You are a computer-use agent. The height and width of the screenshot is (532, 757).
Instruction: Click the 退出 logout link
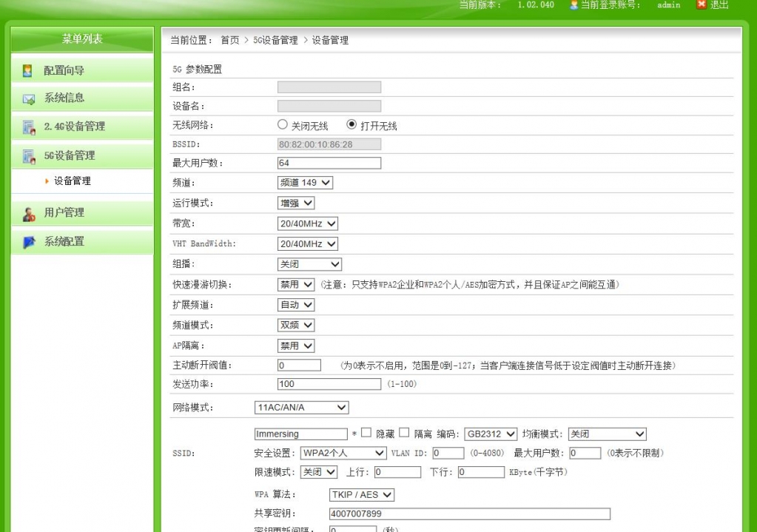719,5
